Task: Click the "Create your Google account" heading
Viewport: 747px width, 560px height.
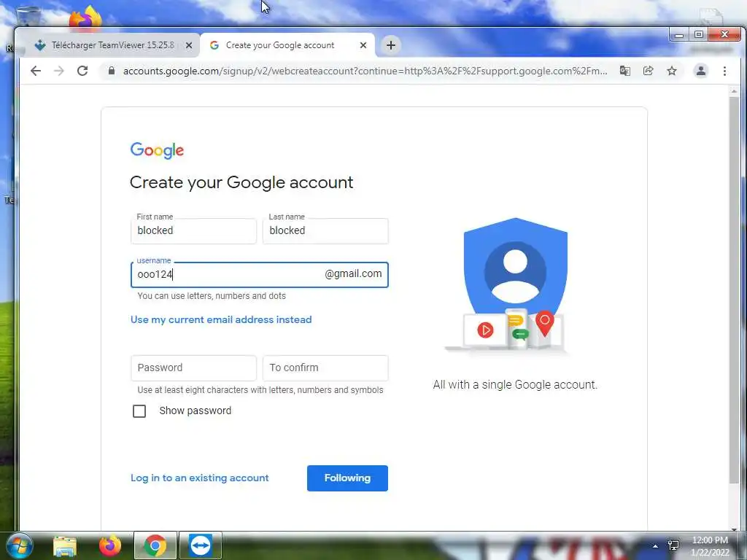Action: point(241,182)
